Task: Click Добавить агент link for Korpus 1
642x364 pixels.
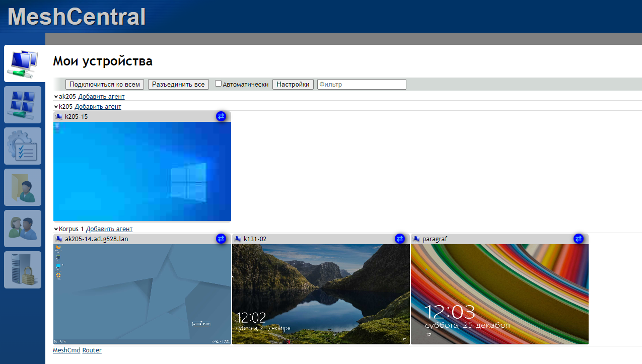Action: click(109, 229)
